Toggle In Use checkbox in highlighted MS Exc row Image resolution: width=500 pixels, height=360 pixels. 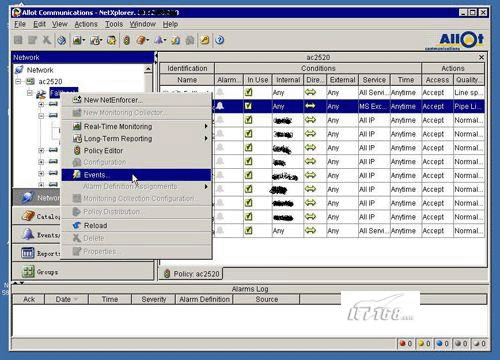(249, 106)
